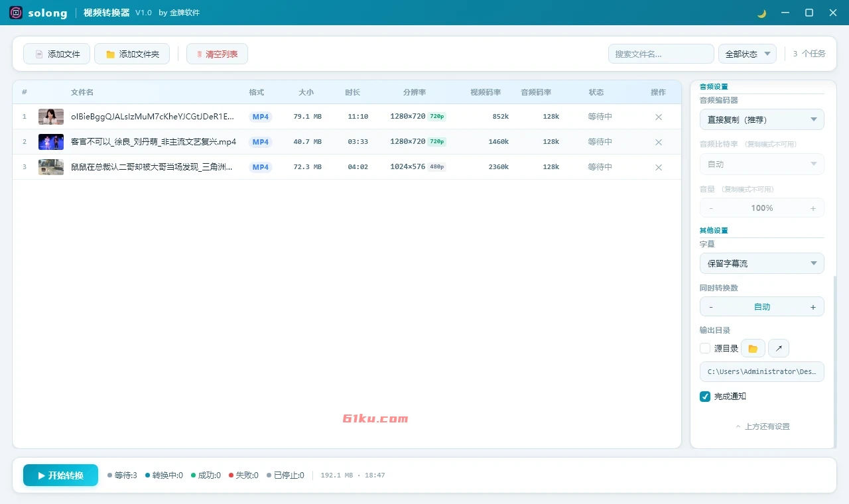Click the 已停止:0 status counter
Image resolution: width=849 pixels, height=504 pixels.
click(x=285, y=475)
